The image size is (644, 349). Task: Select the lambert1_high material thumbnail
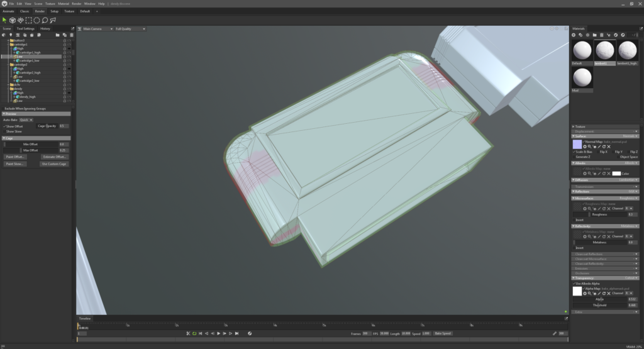pyautogui.click(x=627, y=51)
